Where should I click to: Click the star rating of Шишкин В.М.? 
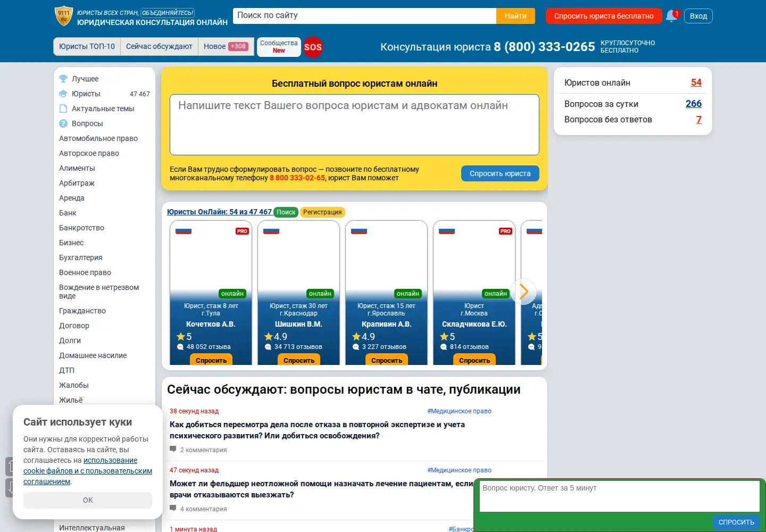276,337
